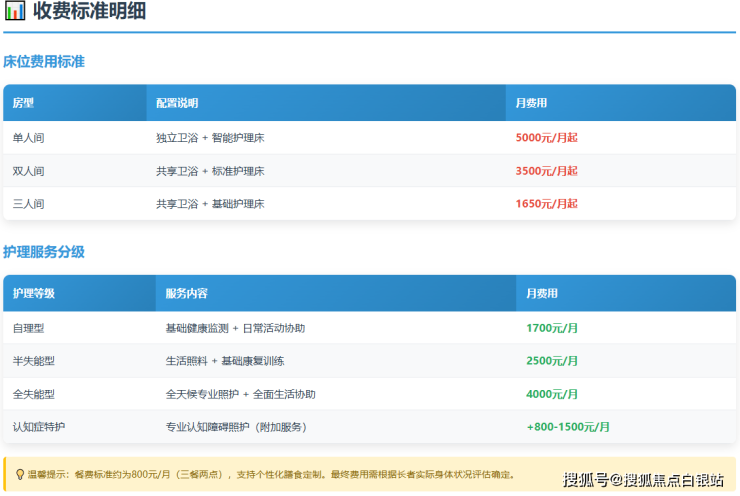The height and width of the screenshot is (496, 740).
Task: Click the 护理等级 column header
Action: [34, 294]
